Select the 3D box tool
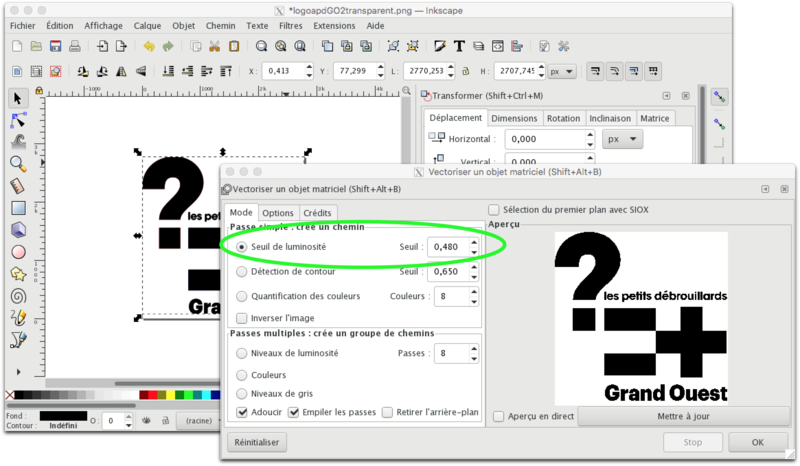 click(18, 230)
